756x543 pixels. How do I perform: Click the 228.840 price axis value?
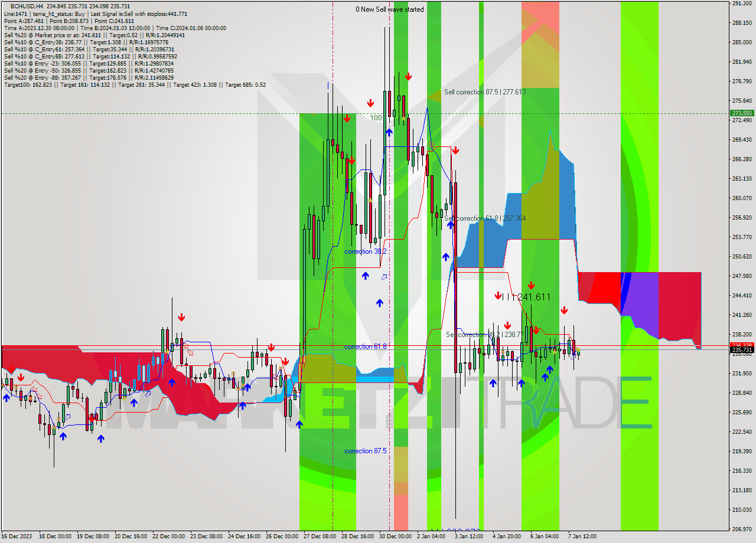(x=742, y=393)
